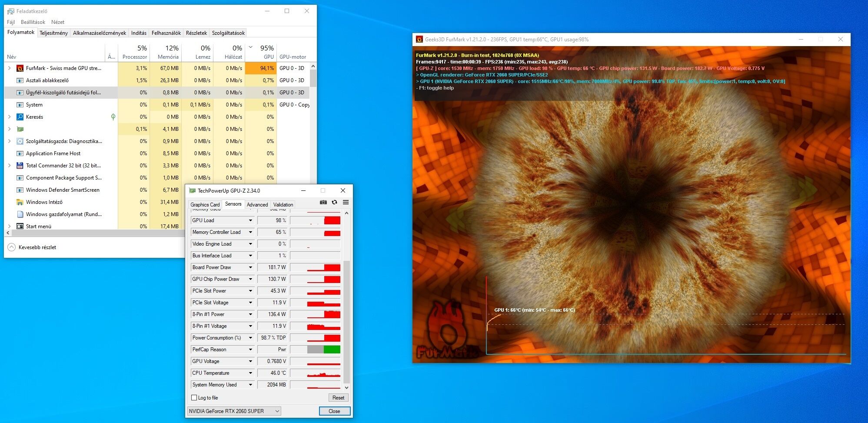The image size is (868, 423).
Task: Click the Asztali ablakkezelő process icon
Action: click(20, 80)
